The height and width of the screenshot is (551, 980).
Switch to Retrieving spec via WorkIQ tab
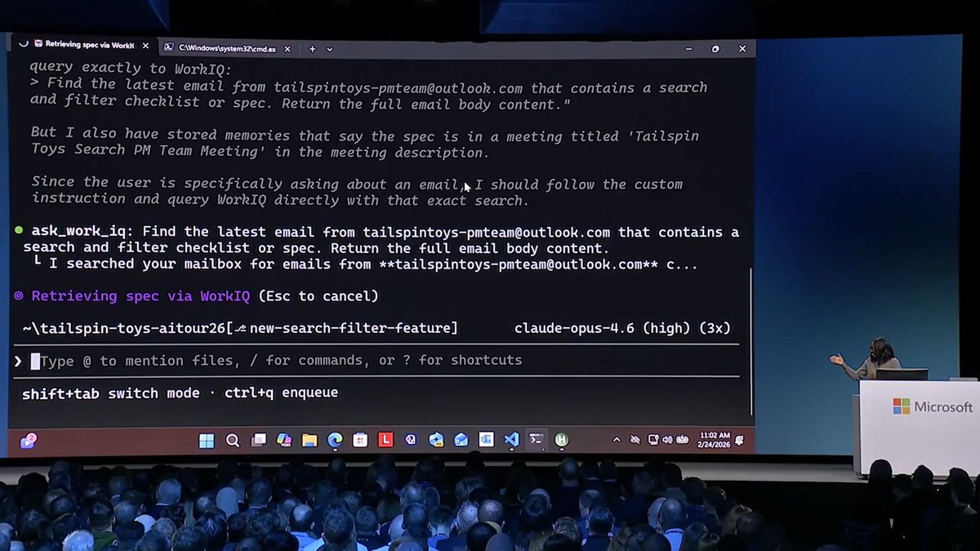[82, 45]
